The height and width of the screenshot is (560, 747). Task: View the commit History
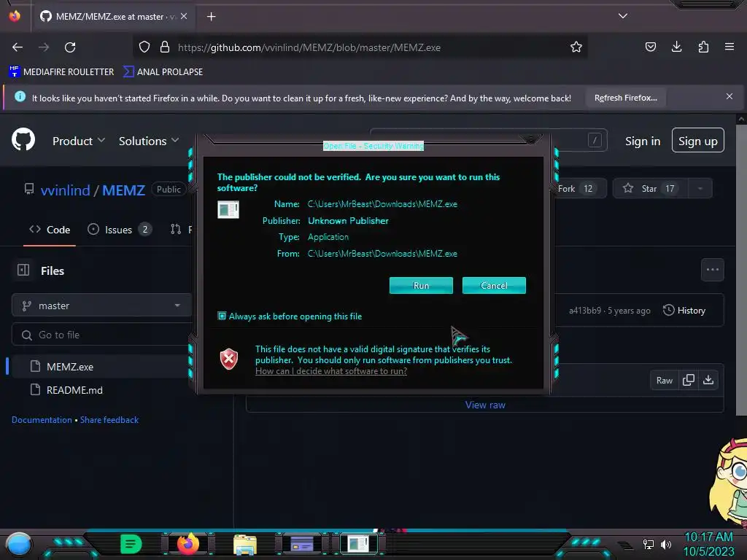click(x=684, y=311)
